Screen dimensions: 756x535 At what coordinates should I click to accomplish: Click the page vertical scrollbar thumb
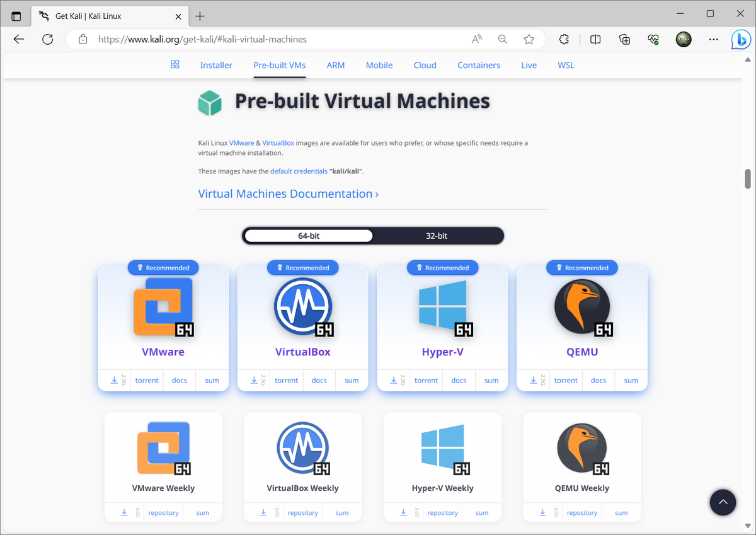pyautogui.click(x=748, y=178)
